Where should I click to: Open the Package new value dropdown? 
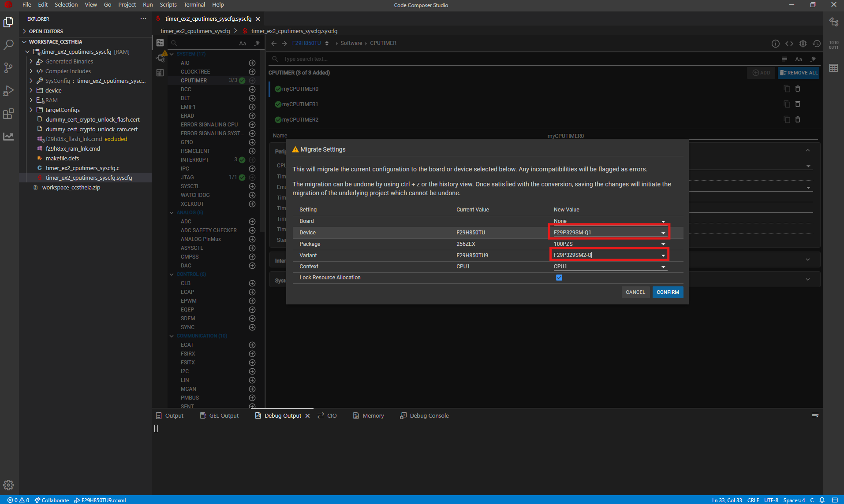tap(663, 244)
